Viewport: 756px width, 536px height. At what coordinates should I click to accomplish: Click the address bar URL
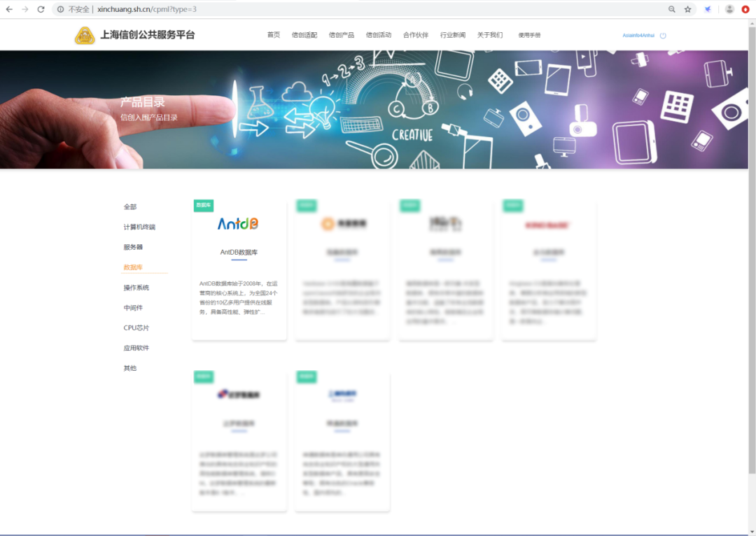click(x=146, y=9)
